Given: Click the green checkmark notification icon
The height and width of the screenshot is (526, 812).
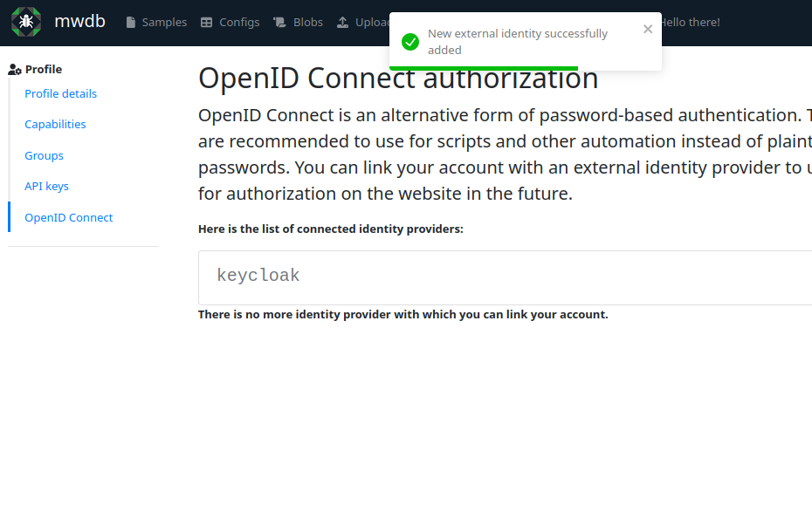Looking at the screenshot, I should click(x=410, y=42).
